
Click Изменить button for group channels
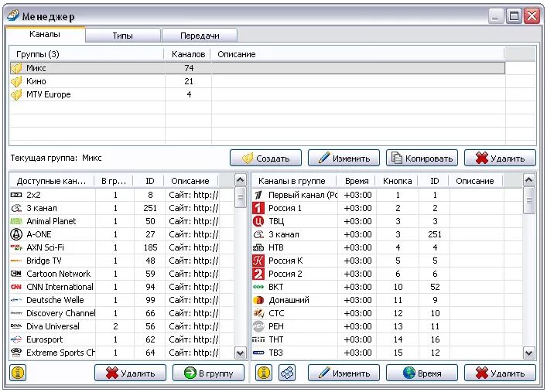pyautogui.click(x=344, y=373)
